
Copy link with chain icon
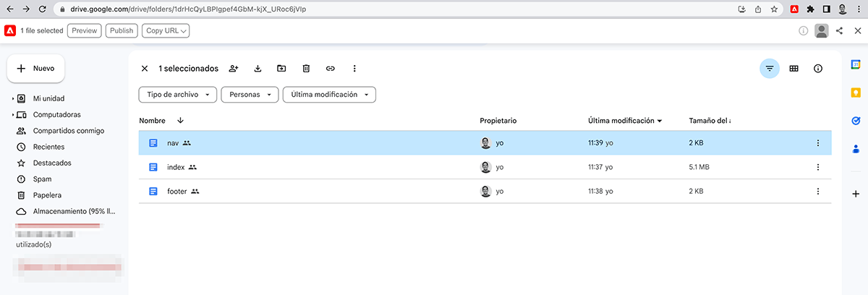[x=330, y=69]
